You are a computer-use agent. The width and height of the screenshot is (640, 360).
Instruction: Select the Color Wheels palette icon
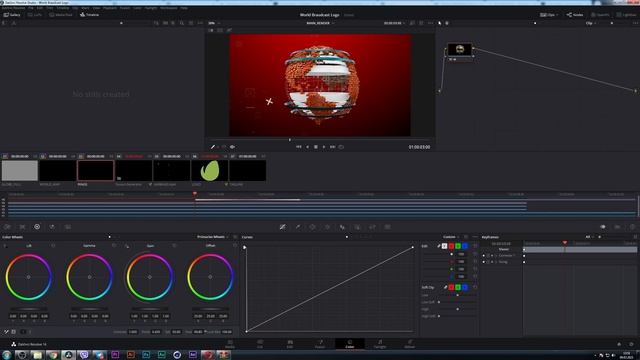[37, 227]
